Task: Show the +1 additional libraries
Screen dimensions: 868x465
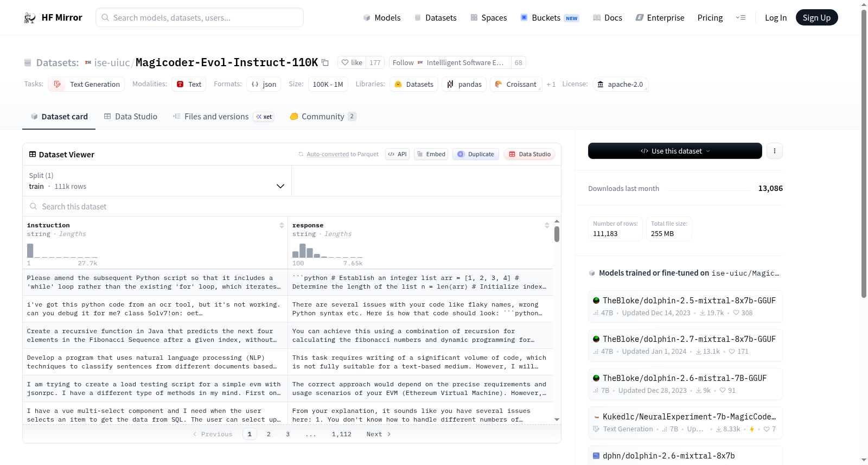Action: point(551,84)
